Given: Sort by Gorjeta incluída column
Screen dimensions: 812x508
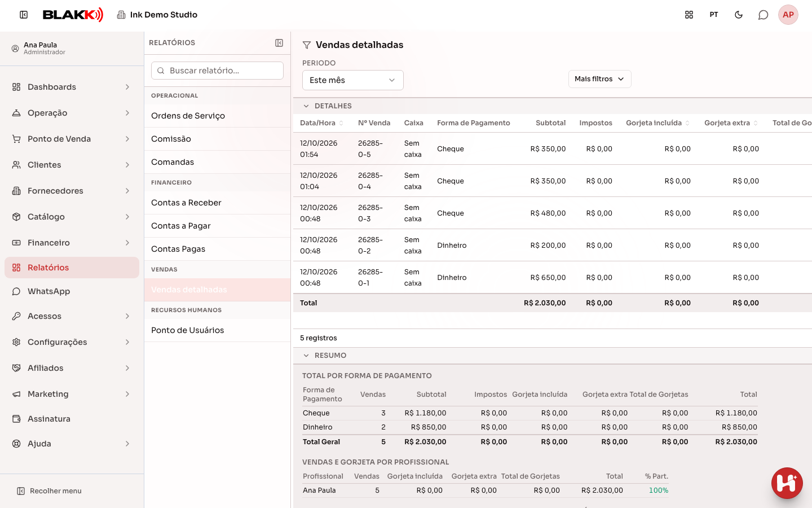Looking at the screenshot, I should [657, 123].
